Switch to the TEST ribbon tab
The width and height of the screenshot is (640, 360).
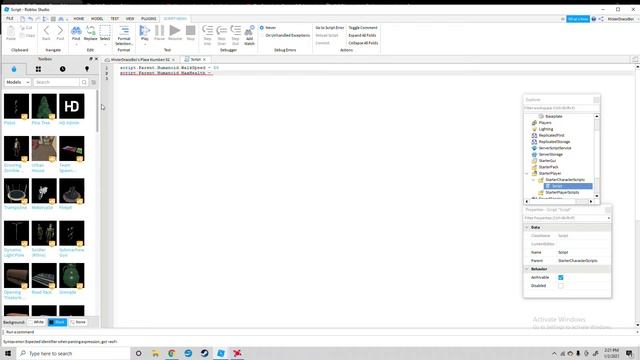click(x=115, y=19)
